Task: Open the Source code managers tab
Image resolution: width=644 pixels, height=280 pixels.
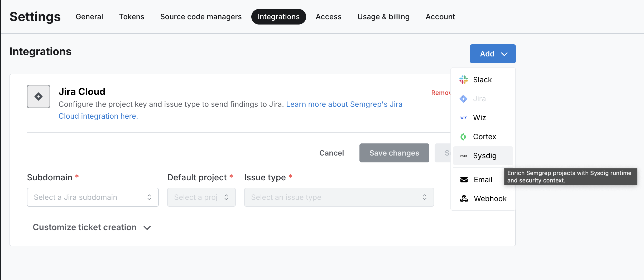Action: pyautogui.click(x=201, y=16)
